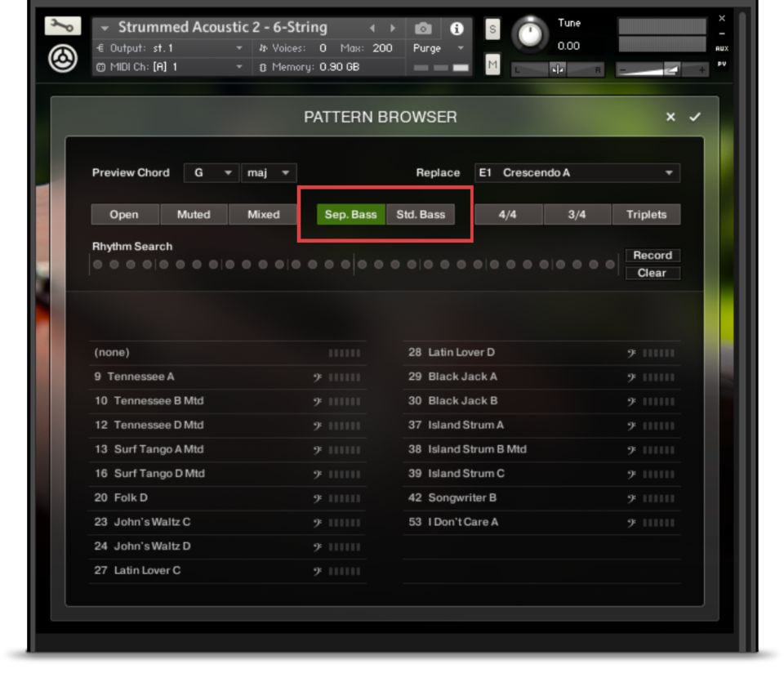The image size is (784, 691).
Task: Click the Kontakt round logo icon
Action: tap(64, 60)
